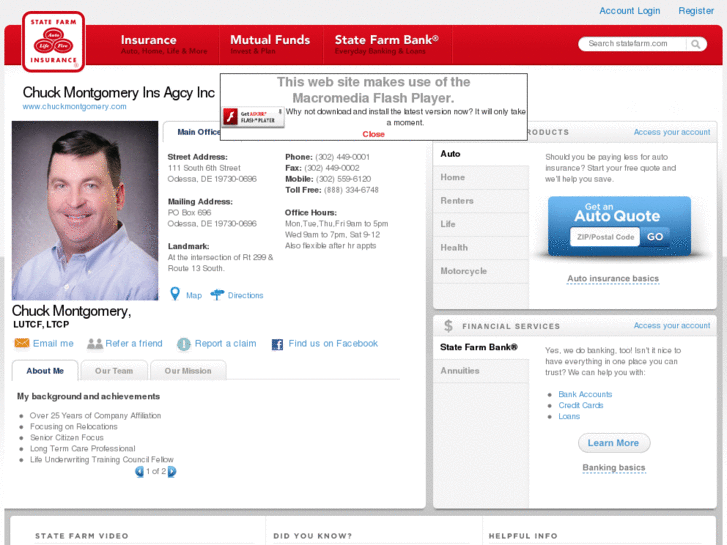Click the ZIP/Postal Code field
727x545 pixels.
click(x=605, y=237)
